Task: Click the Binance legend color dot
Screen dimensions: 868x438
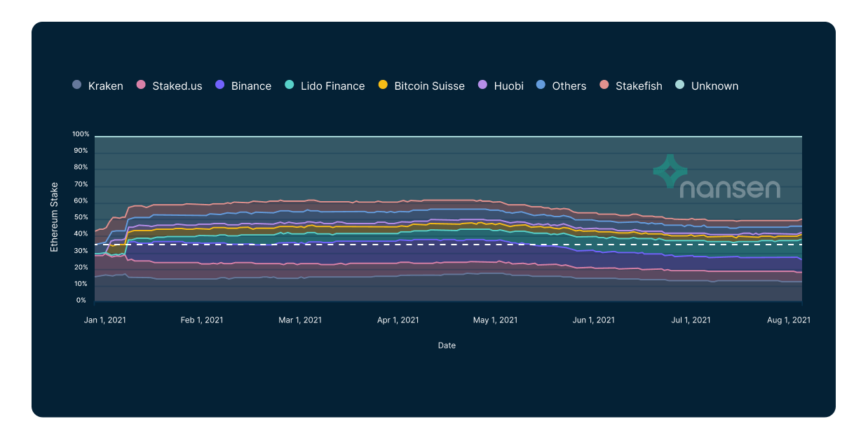Action: [219, 85]
